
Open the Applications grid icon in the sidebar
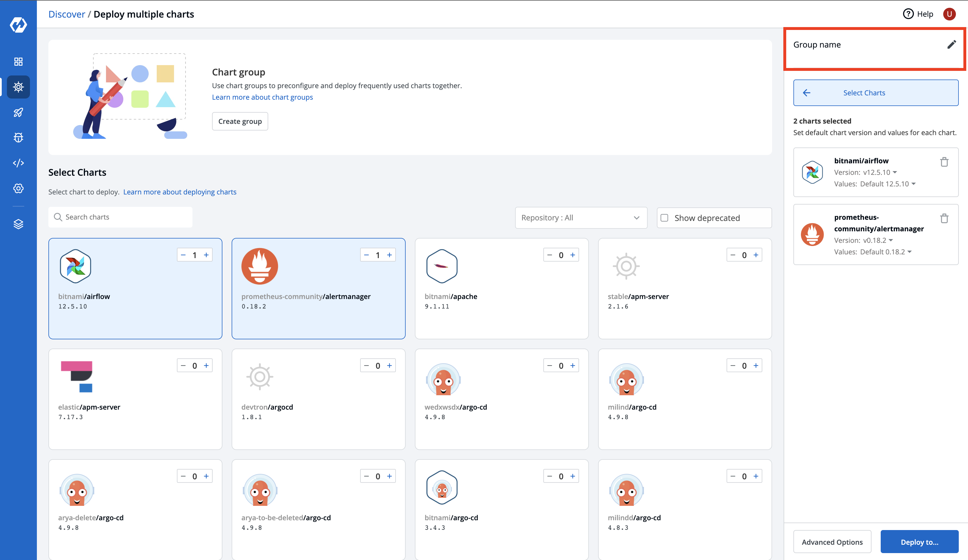point(18,61)
